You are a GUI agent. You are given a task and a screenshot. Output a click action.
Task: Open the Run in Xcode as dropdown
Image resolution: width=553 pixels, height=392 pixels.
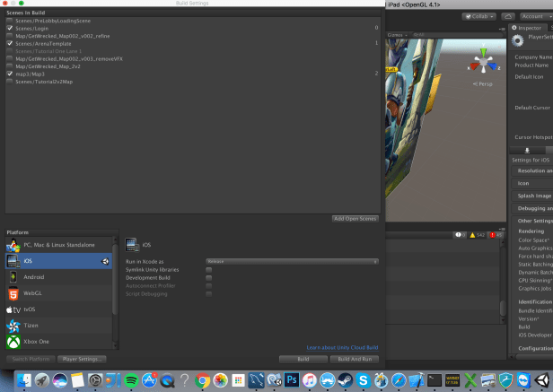292,261
